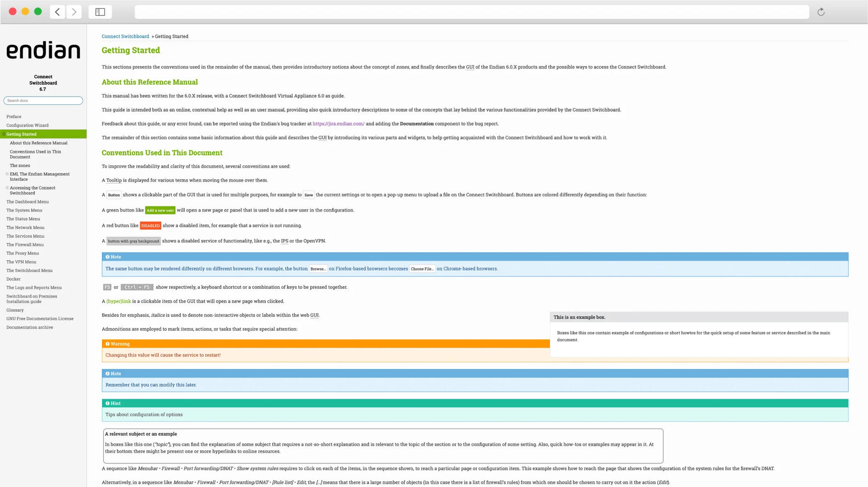868x487 pixels.
Task: Collapse the Getting Started tree section
Action: (4, 134)
